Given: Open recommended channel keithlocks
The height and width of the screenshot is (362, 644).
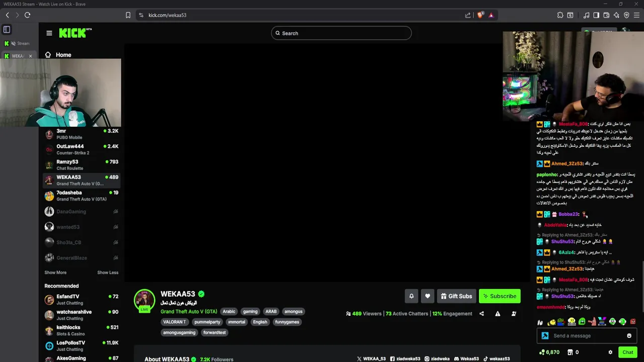Looking at the screenshot, I should [x=82, y=330].
